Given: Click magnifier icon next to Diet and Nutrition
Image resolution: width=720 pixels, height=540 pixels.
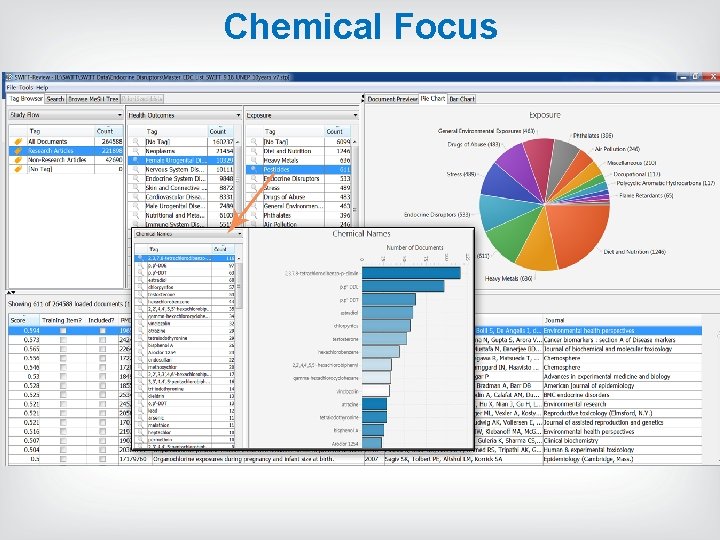Looking at the screenshot, I should [x=254, y=151].
